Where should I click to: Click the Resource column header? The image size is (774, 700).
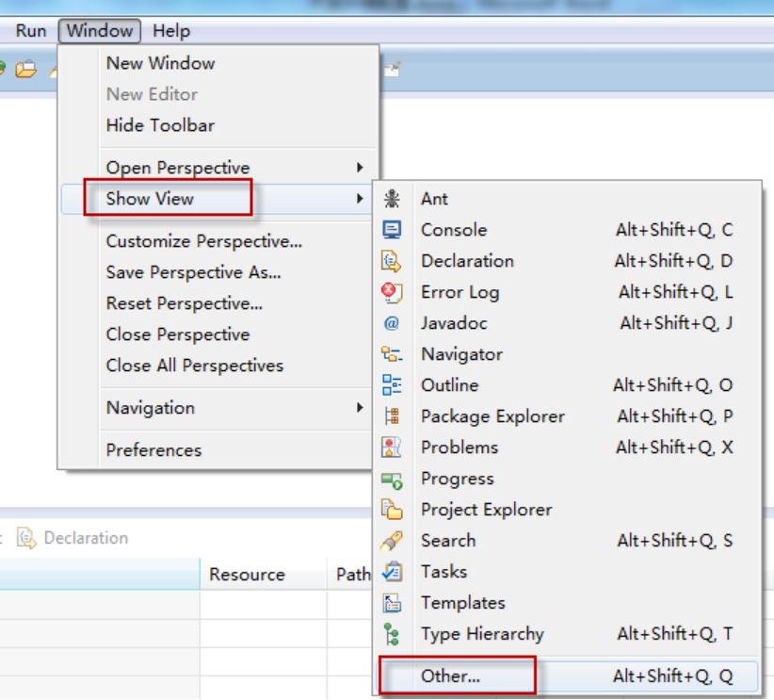pos(263,575)
